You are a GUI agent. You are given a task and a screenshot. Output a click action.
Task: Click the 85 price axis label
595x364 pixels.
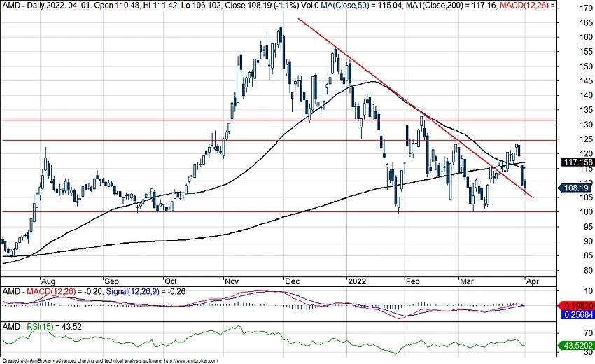coord(588,255)
